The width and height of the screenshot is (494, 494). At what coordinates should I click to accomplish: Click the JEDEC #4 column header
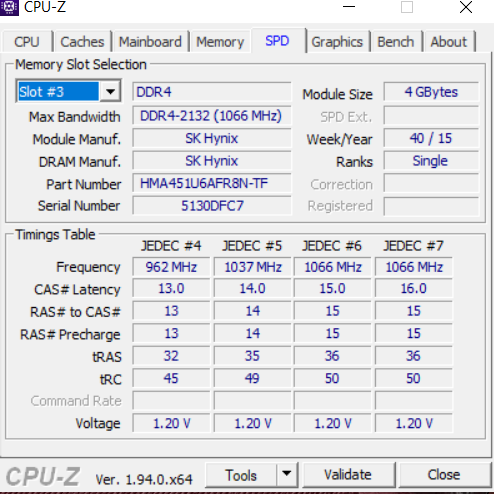(171, 246)
